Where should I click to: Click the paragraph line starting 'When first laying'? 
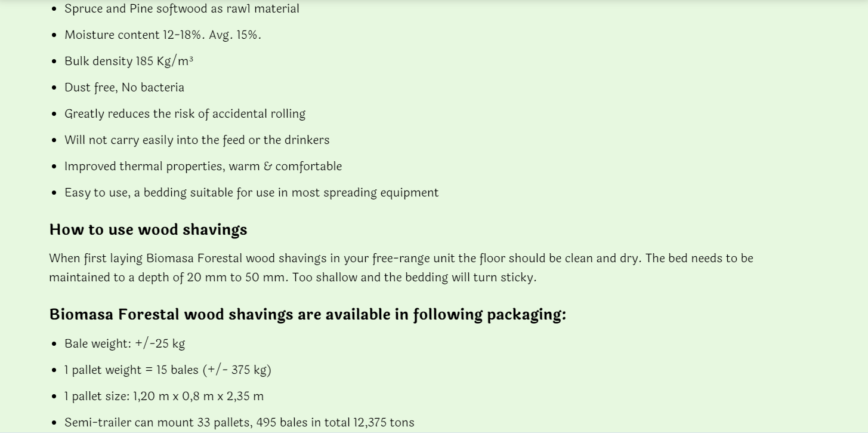[x=401, y=259]
